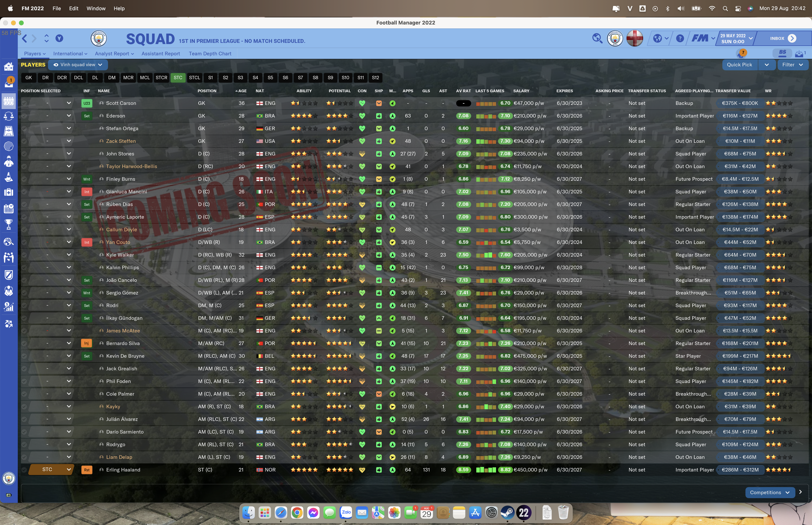Toggle the selection tick for Erling Haaland
The width and height of the screenshot is (812, 525).
(24, 470)
